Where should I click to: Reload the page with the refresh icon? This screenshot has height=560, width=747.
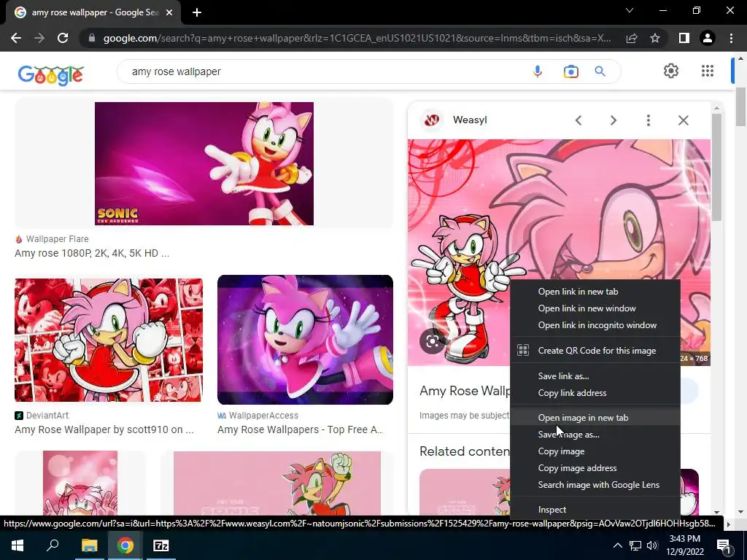pos(63,38)
